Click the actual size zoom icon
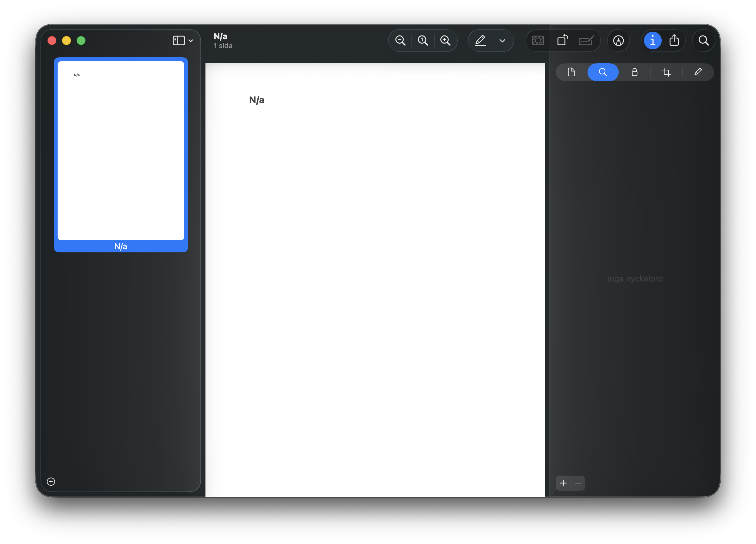The height and width of the screenshot is (544, 756). pyautogui.click(x=423, y=41)
